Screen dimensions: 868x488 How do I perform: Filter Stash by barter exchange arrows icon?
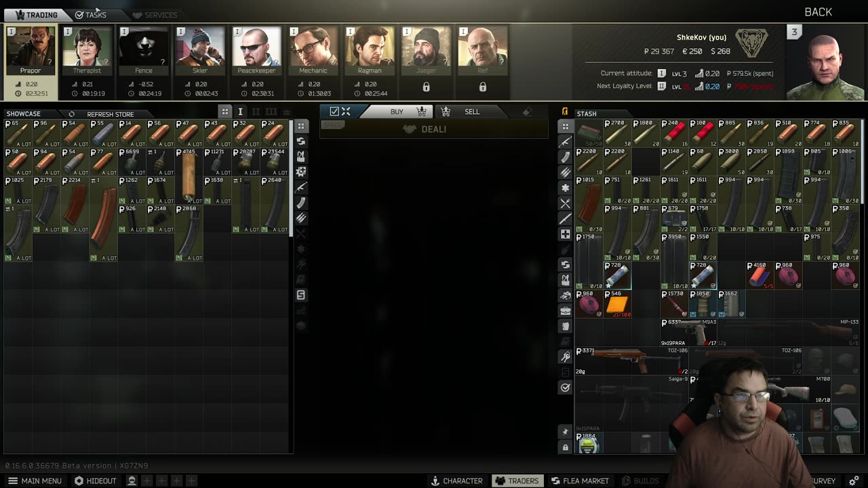(x=565, y=264)
